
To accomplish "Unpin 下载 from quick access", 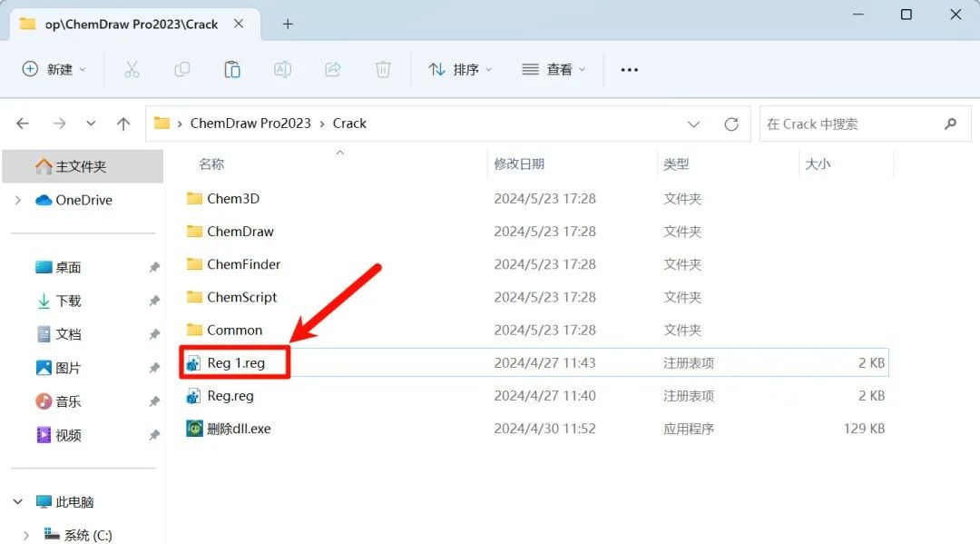I will pyautogui.click(x=153, y=301).
